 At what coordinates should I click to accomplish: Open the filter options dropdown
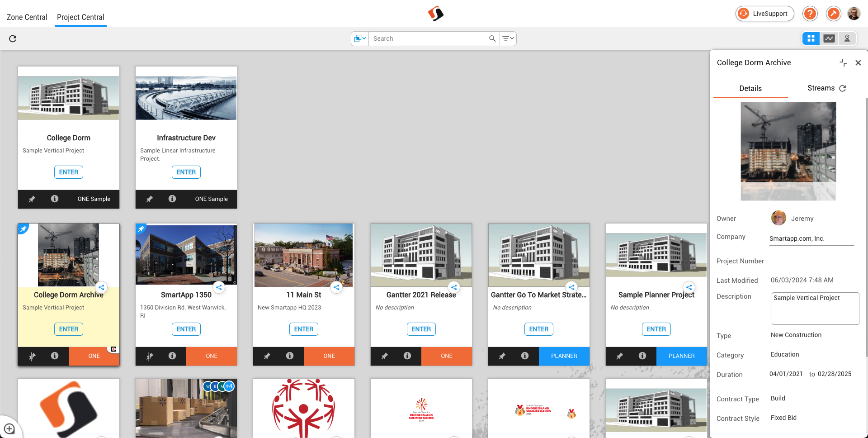click(508, 38)
